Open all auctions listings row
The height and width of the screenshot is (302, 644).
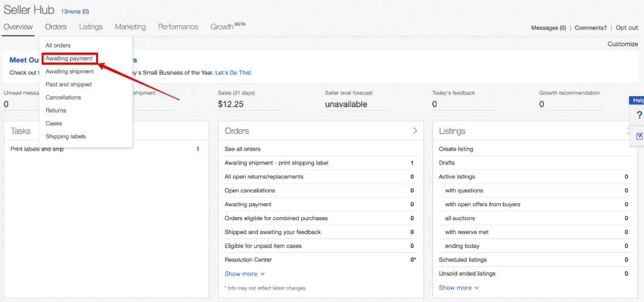[536, 218]
